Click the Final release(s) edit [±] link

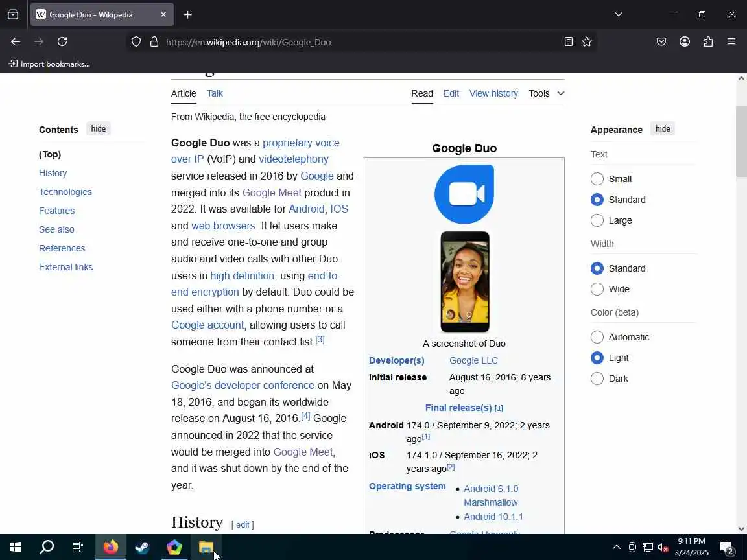pos(499,408)
